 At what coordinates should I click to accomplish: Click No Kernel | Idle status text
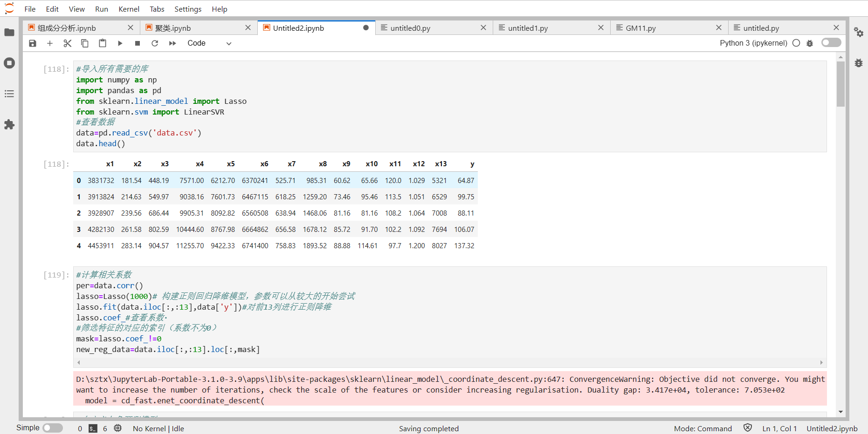point(158,428)
